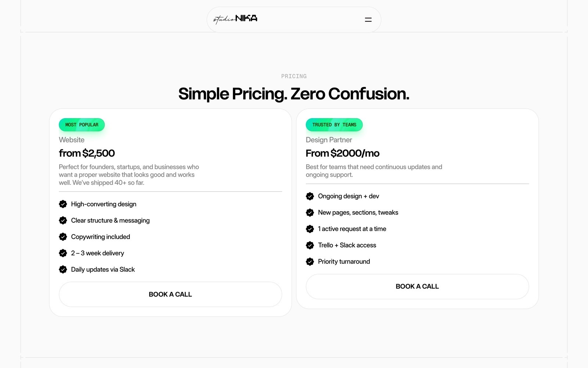
Task: Click the checkmark beside New pages, sections, tweaks
Action: 310,212
